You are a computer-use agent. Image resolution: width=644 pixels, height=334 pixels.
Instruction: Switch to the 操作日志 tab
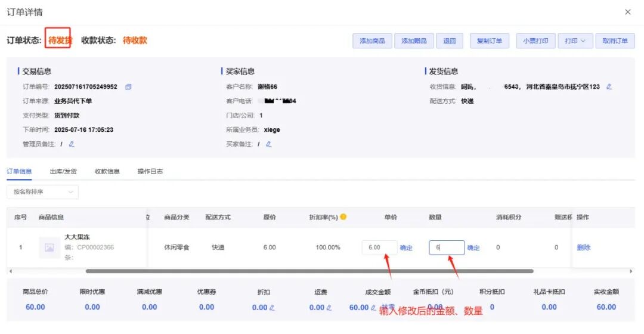(x=150, y=171)
